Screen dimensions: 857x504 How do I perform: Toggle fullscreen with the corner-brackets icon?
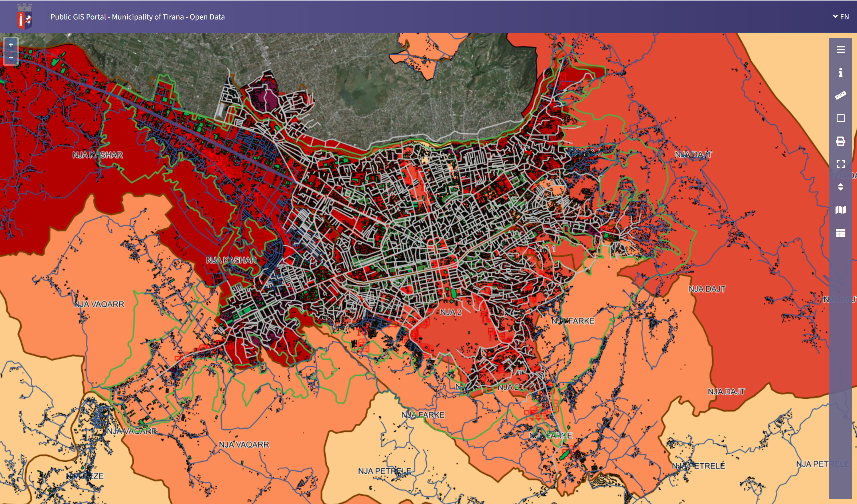click(840, 164)
